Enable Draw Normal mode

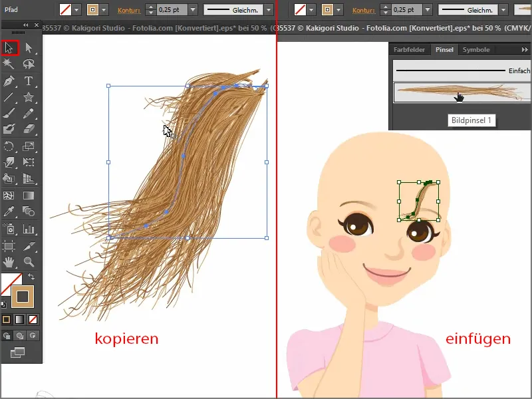[x=7, y=336]
